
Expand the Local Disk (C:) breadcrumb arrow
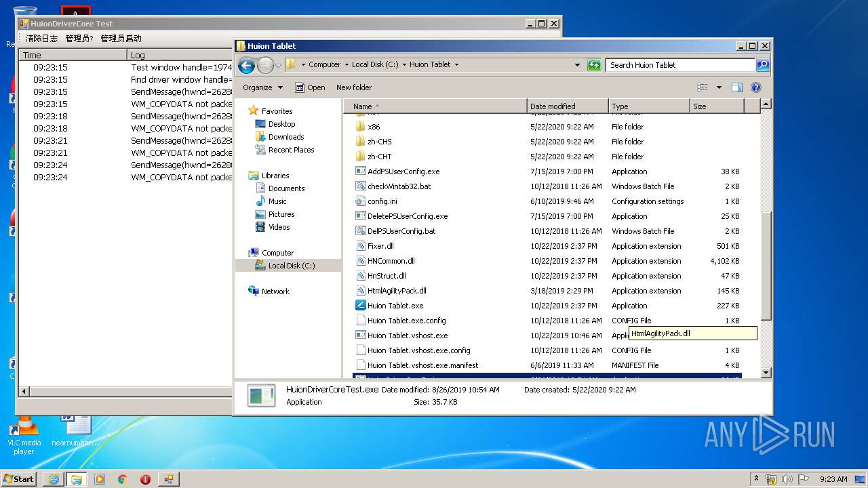(405, 65)
